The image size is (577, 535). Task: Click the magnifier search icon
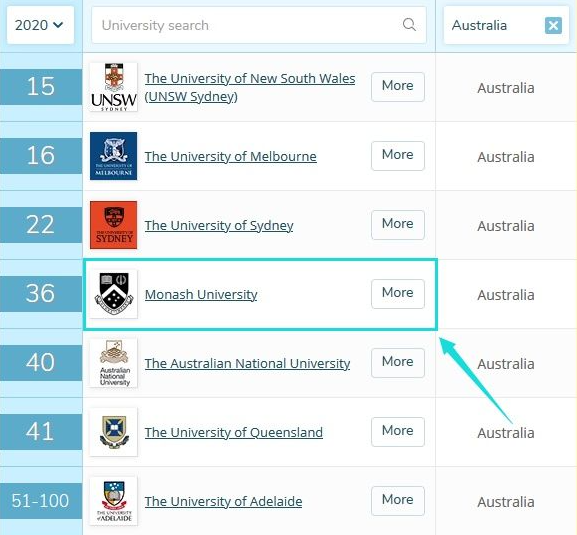click(409, 25)
